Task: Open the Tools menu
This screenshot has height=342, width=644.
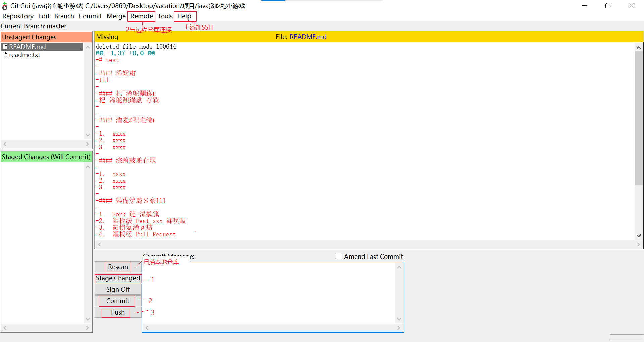Action: pos(165,16)
